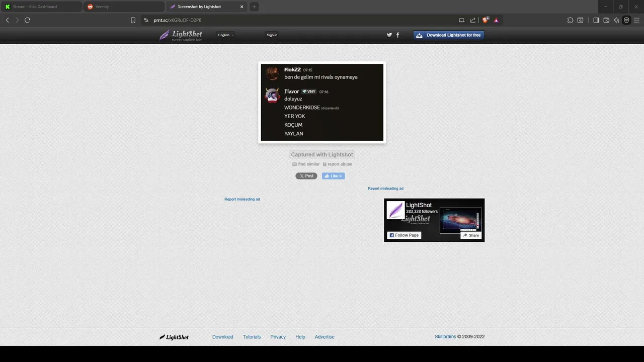The height and width of the screenshot is (362, 644).
Task: Bookmark this page
Action: [x=133, y=20]
